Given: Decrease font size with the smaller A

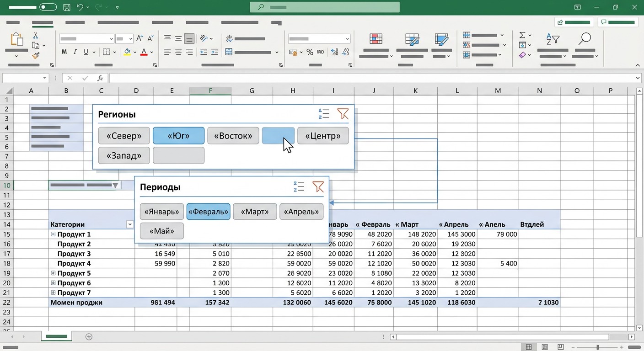Looking at the screenshot, I should pos(151,39).
